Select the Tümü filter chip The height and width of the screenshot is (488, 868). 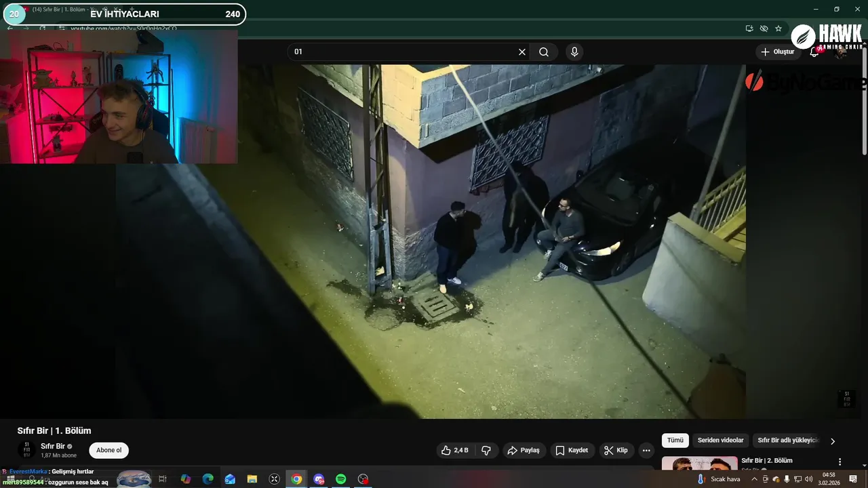[x=675, y=441]
